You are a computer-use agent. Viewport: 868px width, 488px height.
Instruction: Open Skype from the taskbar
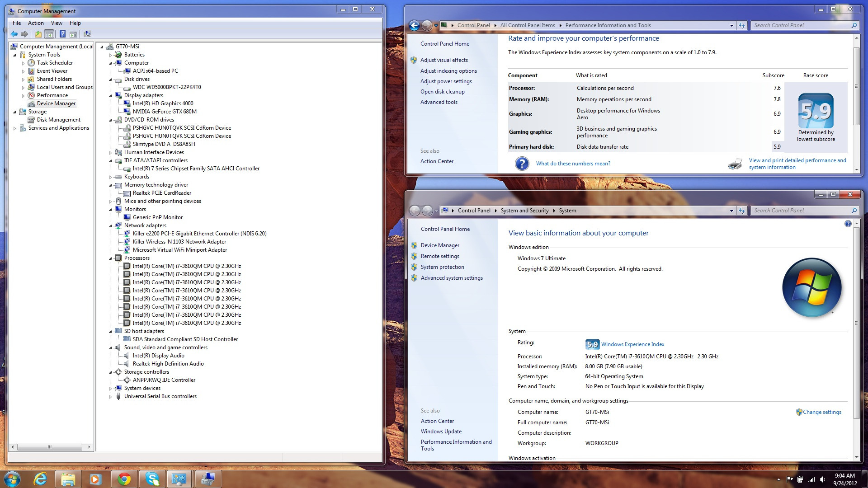(x=152, y=479)
